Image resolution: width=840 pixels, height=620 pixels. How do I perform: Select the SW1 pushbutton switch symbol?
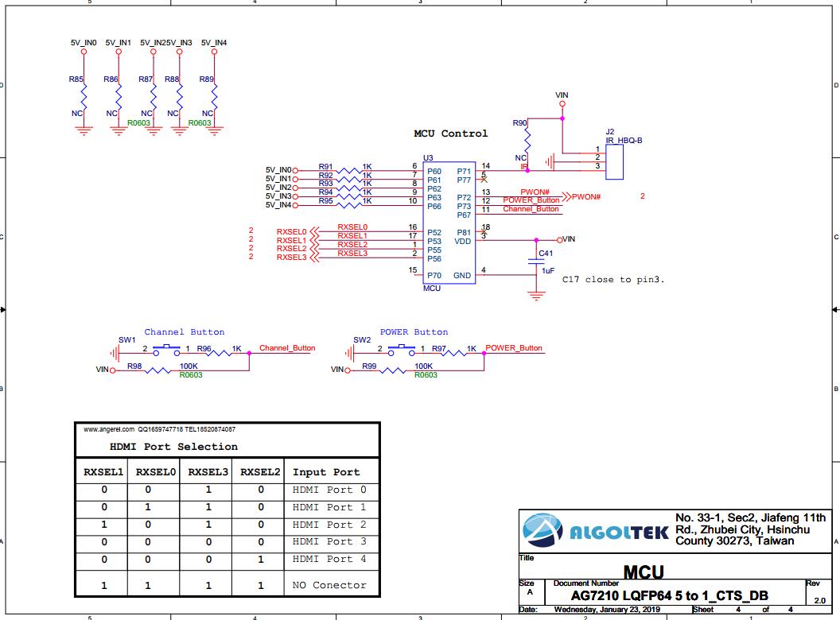point(166,351)
